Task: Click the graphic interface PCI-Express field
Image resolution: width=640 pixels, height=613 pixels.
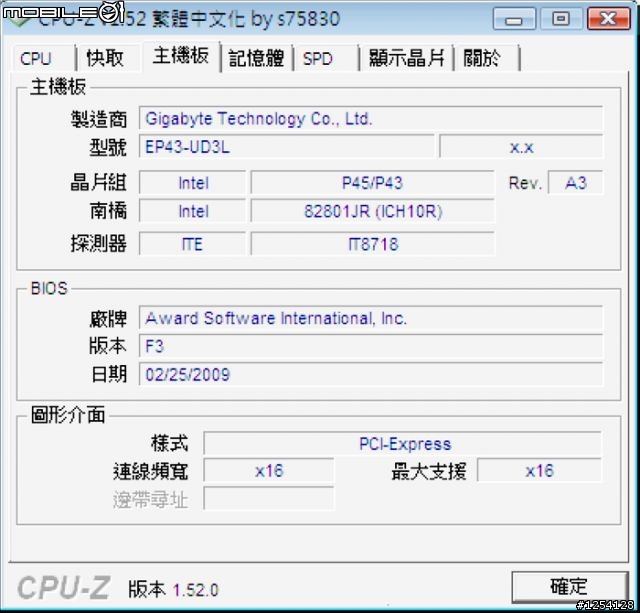Action: 402,444
